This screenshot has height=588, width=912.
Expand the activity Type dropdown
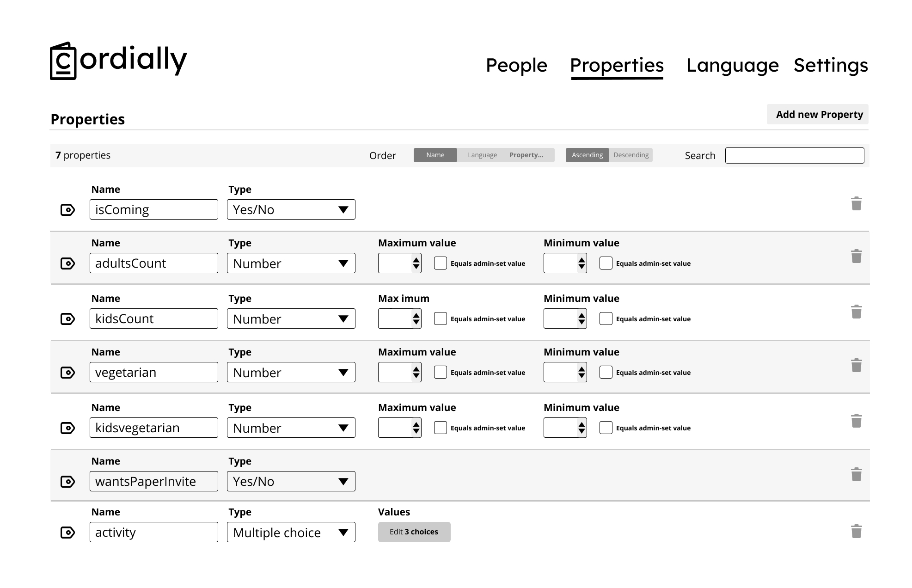click(x=291, y=533)
